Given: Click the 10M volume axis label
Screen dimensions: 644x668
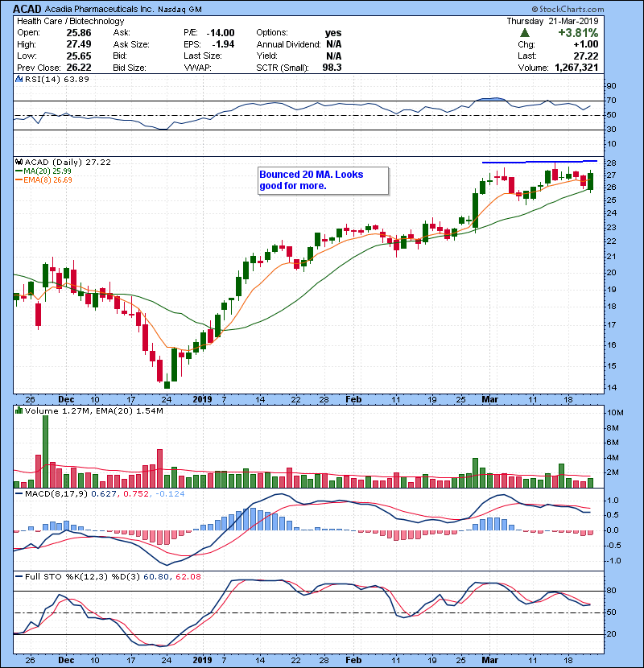Looking at the screenshot, I should [616, 413].
